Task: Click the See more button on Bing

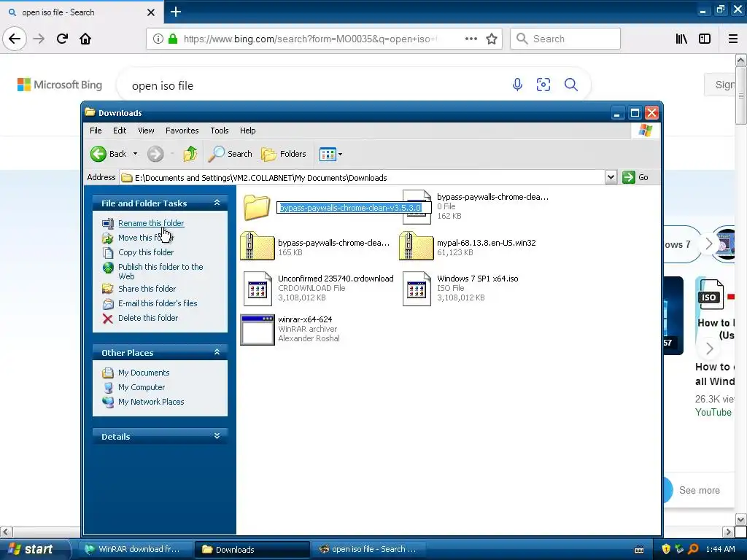Action: (x=698, y=490)
